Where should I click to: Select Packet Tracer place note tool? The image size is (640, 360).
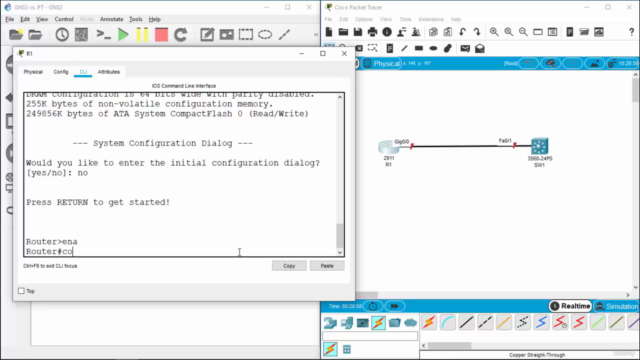[389, 48]
